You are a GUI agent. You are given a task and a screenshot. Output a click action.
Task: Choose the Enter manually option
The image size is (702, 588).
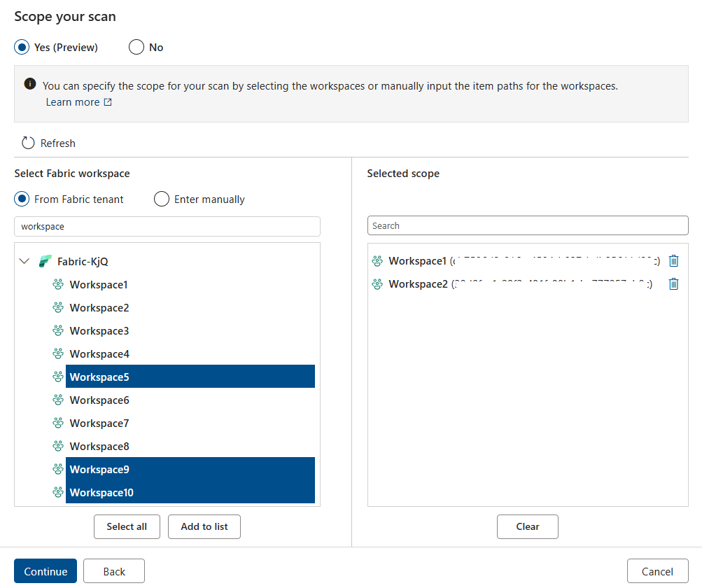161,199
